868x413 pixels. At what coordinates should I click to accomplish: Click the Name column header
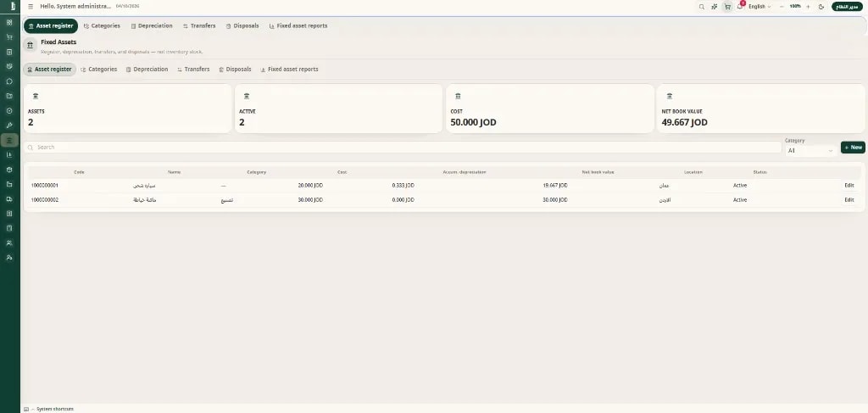[x=175, y=172]
